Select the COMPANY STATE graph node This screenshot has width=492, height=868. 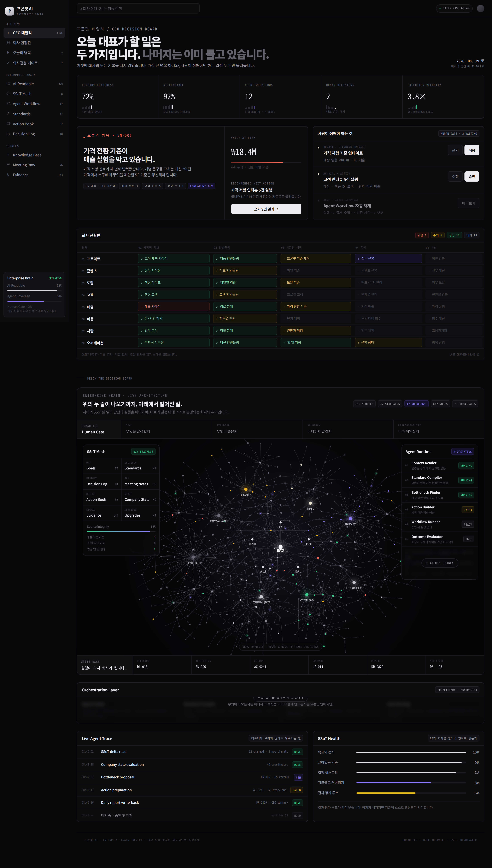coord(261,597)
